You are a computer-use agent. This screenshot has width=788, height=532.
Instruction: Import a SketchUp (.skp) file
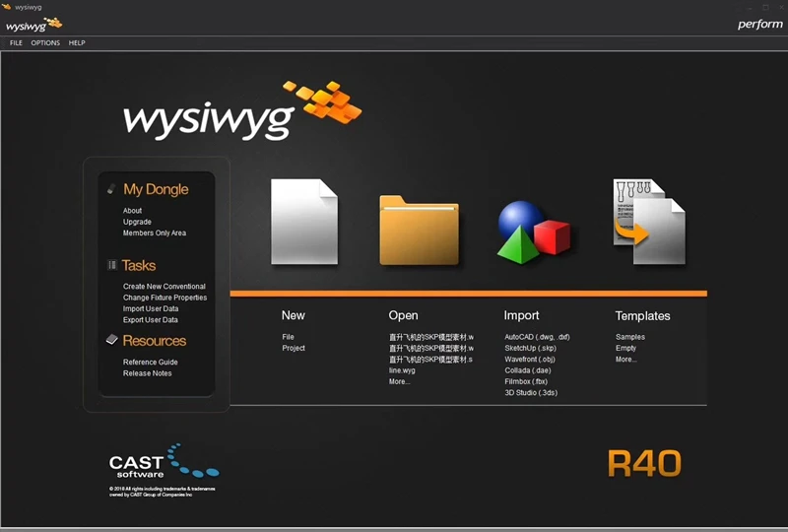coord(530,348)
